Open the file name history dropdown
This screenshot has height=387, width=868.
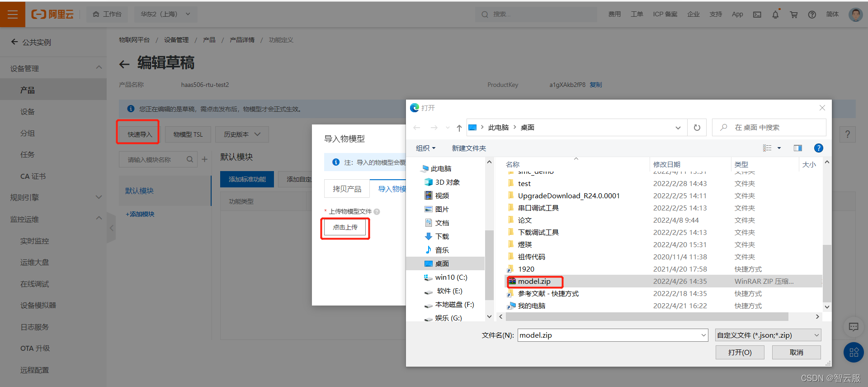tap(703, 335)
